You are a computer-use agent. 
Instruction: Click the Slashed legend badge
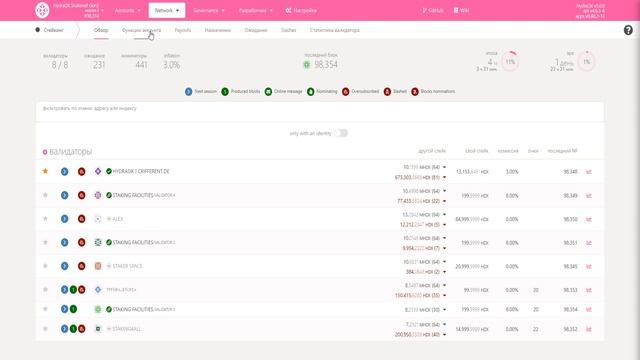(387, 91)
